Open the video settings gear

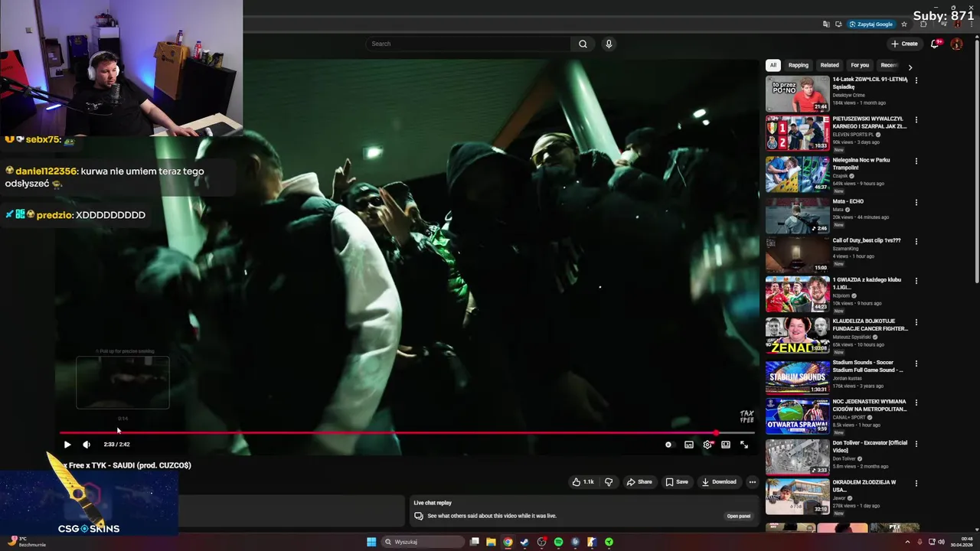[707, 445]
